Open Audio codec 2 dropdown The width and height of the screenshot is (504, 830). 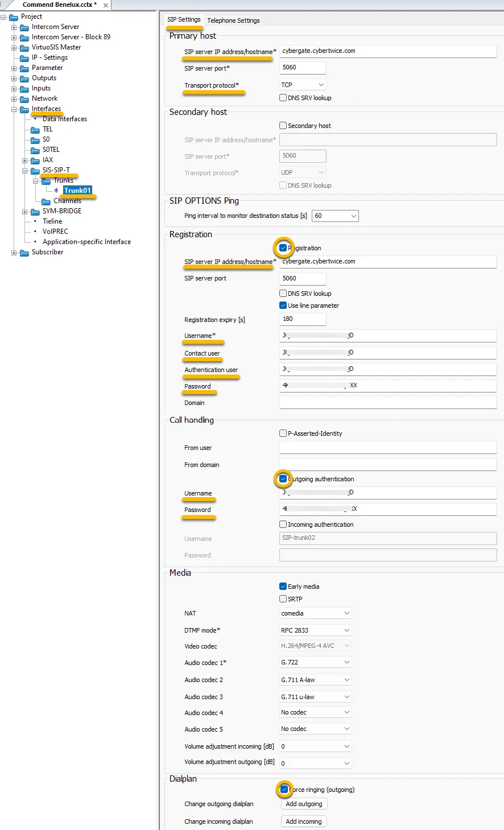pyautogui.click(x=315, y=680)
